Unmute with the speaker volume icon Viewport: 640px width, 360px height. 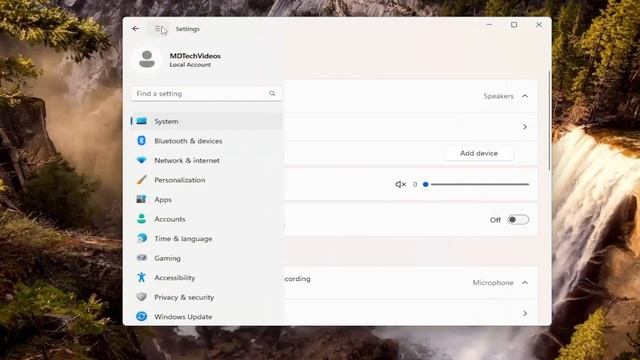click(x=400, y=184)
